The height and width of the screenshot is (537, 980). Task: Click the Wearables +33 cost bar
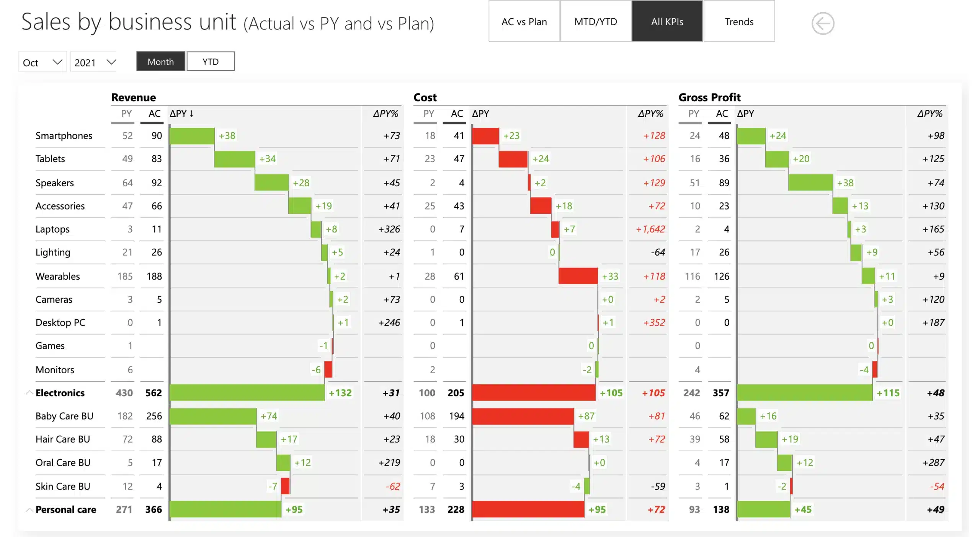click(x=578, y=276)
